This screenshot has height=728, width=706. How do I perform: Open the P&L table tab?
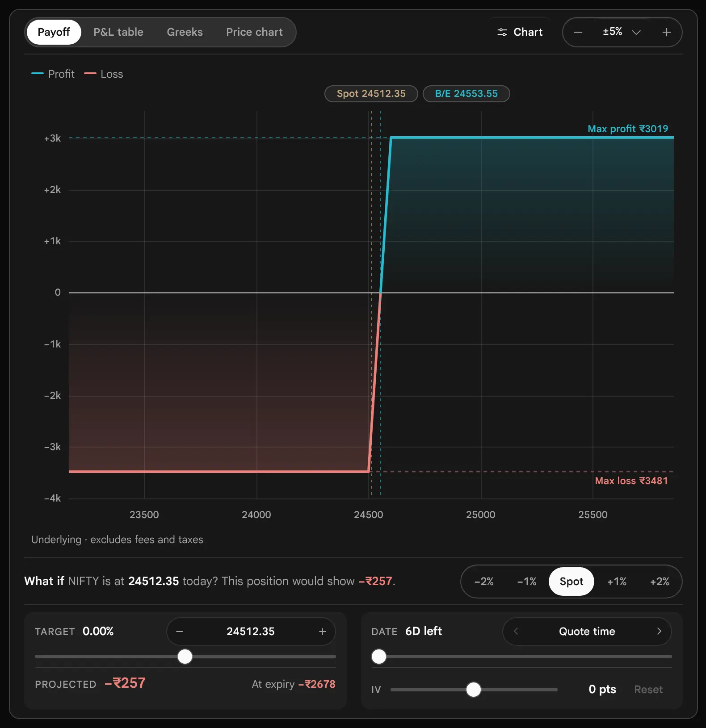click(x=118, y=32)
